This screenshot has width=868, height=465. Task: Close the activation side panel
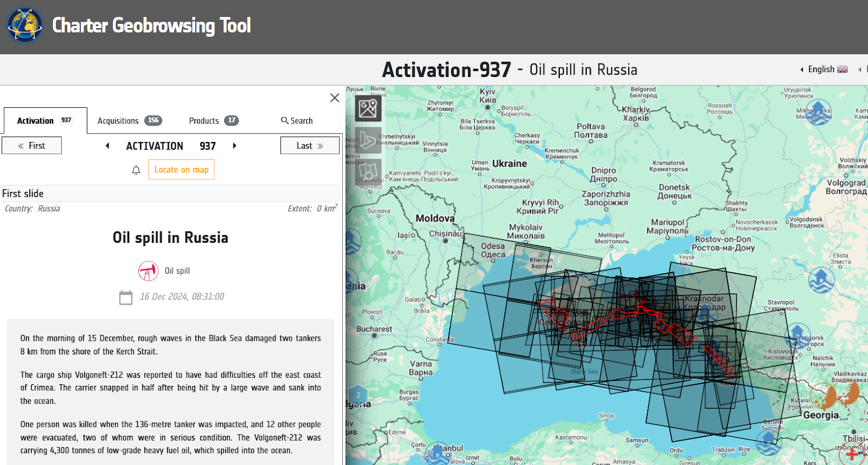(335, 98)
